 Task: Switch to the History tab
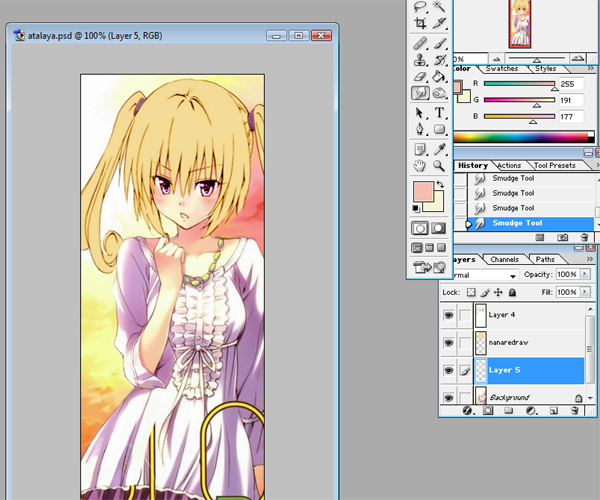click(x=473, y=165)
